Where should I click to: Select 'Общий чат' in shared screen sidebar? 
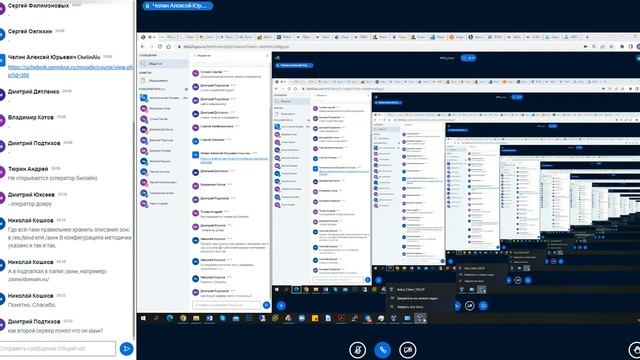(x=163, y=64)
